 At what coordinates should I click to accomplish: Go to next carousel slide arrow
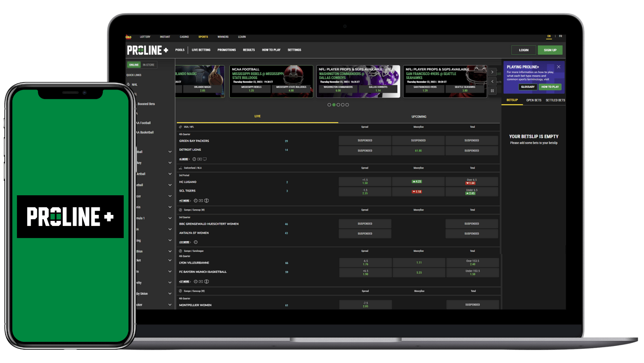click(x=492, y=72)
